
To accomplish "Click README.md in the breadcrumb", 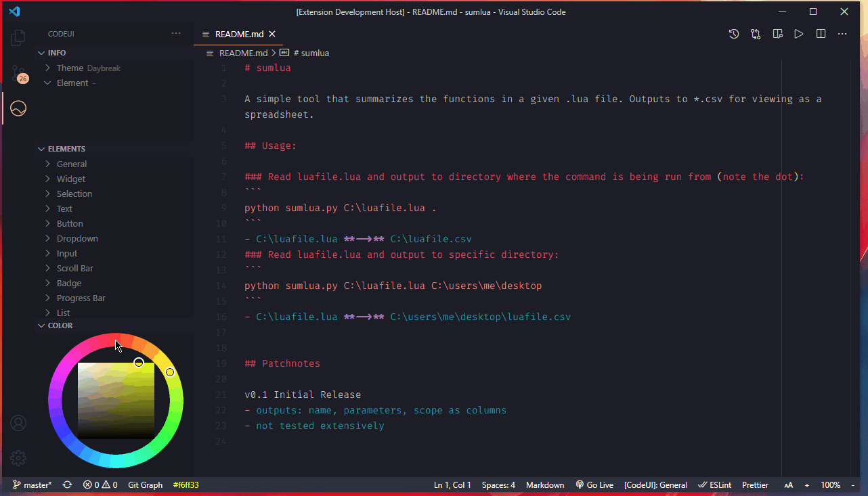I will point(243,53).
